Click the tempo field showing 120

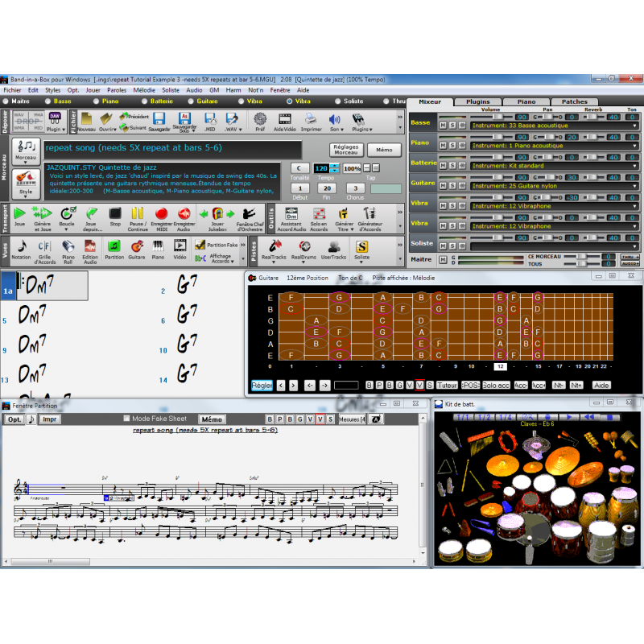(321, 168)
